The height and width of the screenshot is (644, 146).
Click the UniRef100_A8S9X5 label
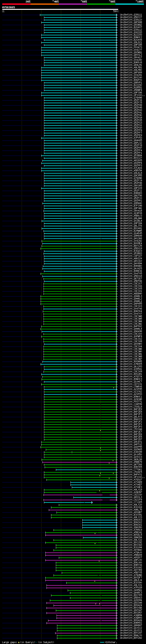tap(131, 161)
